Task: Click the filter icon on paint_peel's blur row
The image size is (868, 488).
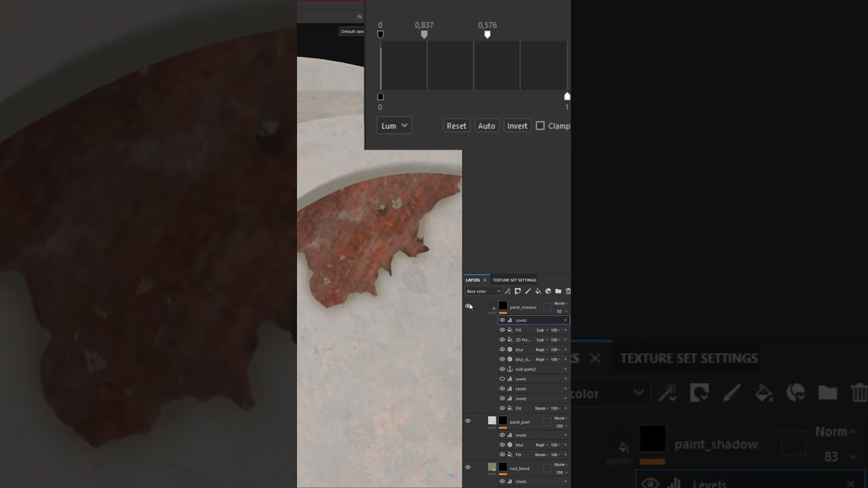Action: (510, 445)
